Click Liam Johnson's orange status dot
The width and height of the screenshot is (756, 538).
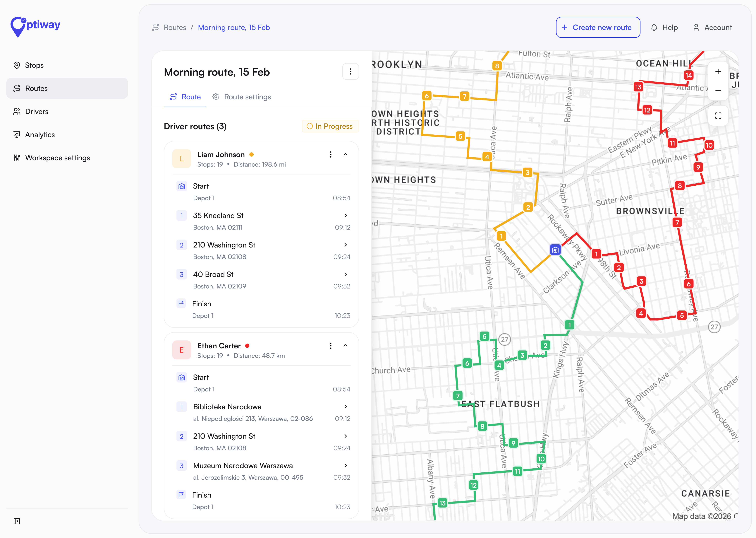[251, 155]
